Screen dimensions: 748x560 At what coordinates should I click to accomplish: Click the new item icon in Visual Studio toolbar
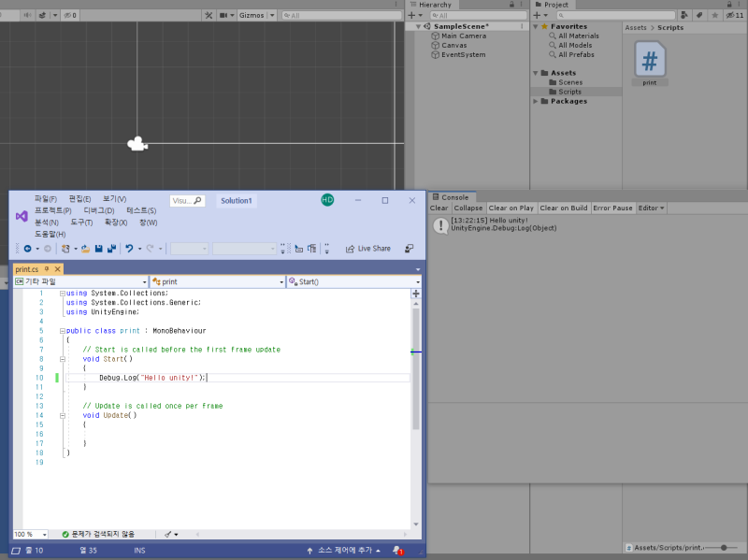65,249
